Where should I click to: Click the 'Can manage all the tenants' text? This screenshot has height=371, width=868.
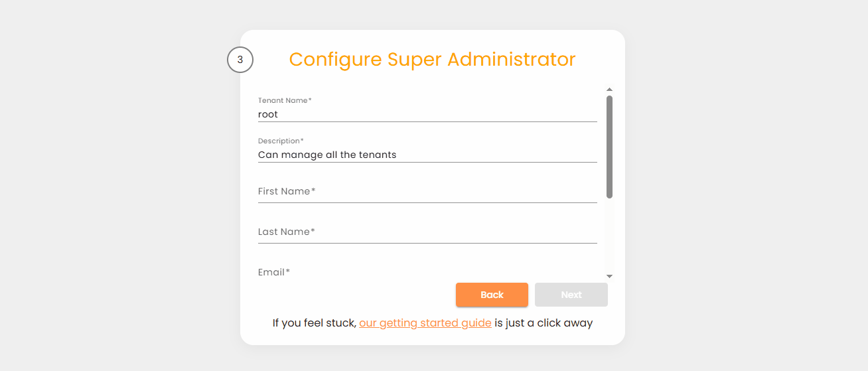tap(327, 155)
